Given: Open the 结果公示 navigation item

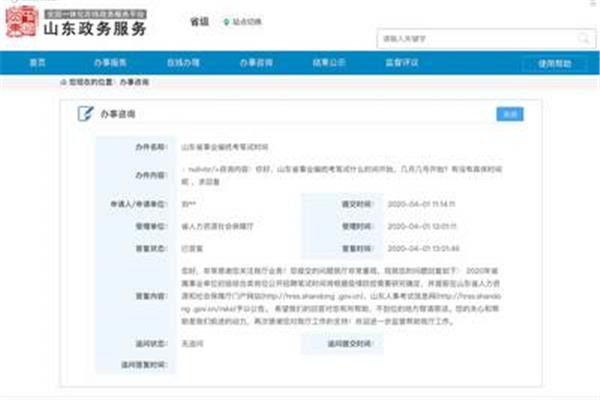Looking at the screenshot, I should tap(329, 63).
